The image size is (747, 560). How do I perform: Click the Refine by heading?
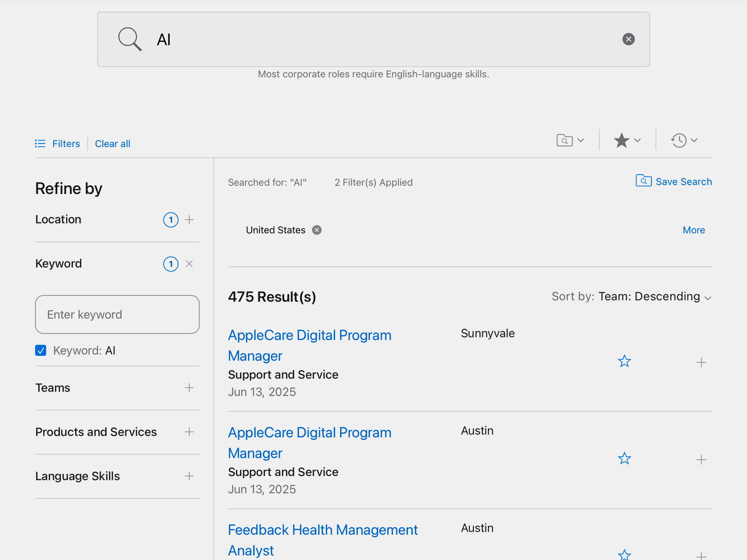pos(69,189)
